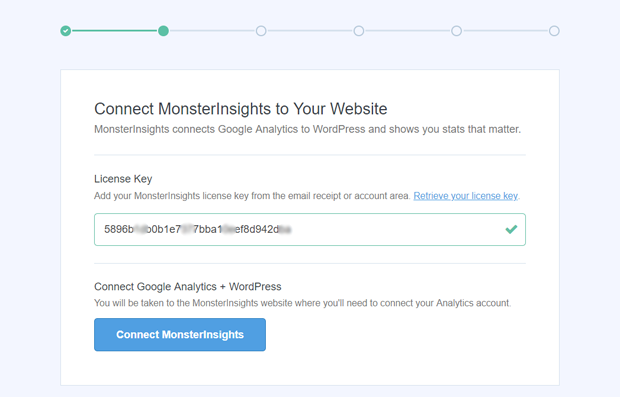Click the completed first step checkmark circle
Image resolution: width=620 pixels, height=397 pixels.
click(x=66, y=31)
